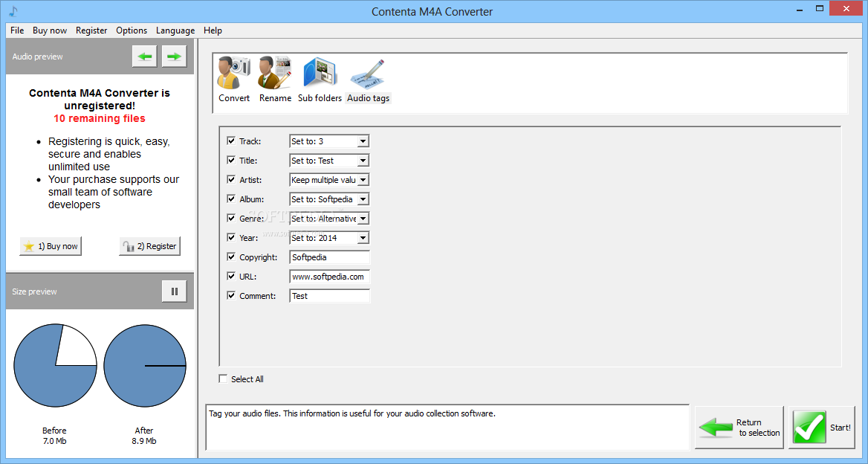
Task: Expand the Album 'Set to: Softpedia' dropdown
Action: pyautogui.click(x=363, y=199)
